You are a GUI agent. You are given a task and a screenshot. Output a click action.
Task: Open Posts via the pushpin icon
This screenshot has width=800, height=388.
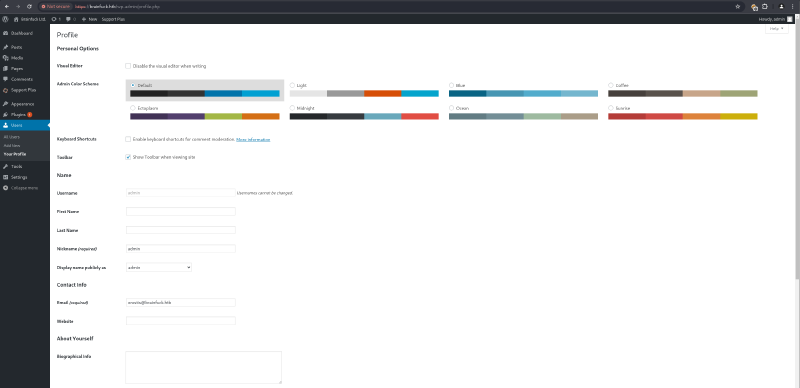[6, 47]
